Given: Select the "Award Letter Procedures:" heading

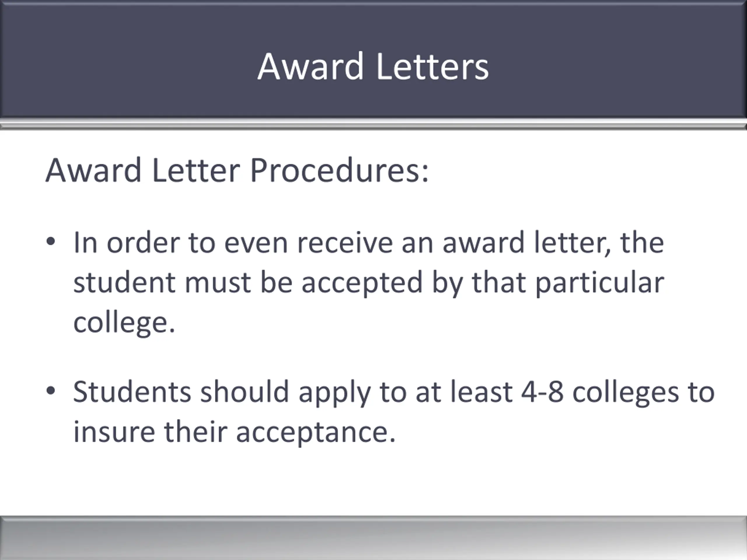Looking at the screenshot, I should point(237,170).
